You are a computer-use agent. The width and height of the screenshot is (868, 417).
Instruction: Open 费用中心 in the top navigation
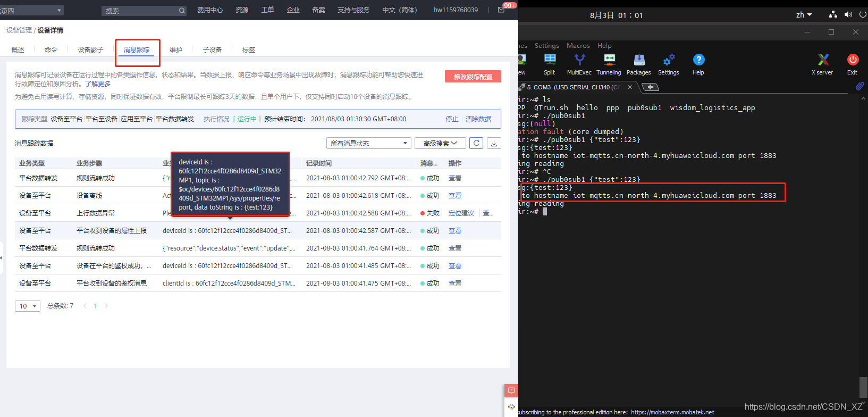point(210,10)
